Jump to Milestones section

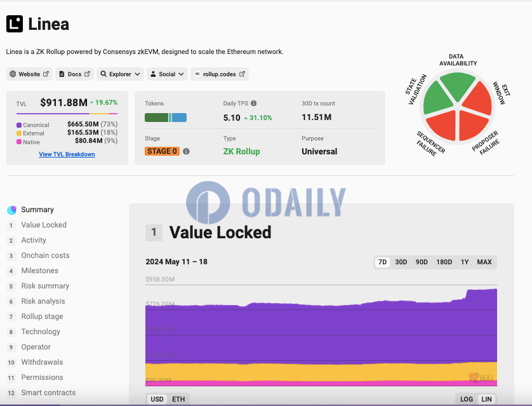40,271
